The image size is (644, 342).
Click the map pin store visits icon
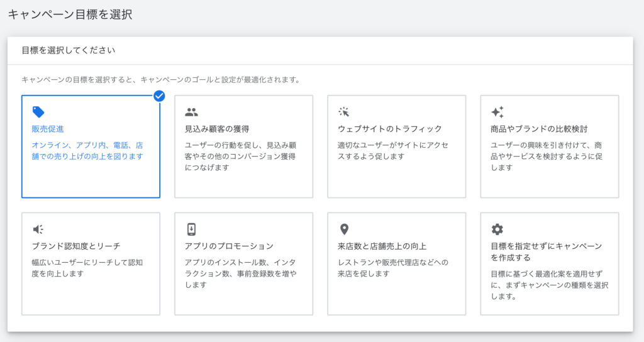[x=344, y=229]
